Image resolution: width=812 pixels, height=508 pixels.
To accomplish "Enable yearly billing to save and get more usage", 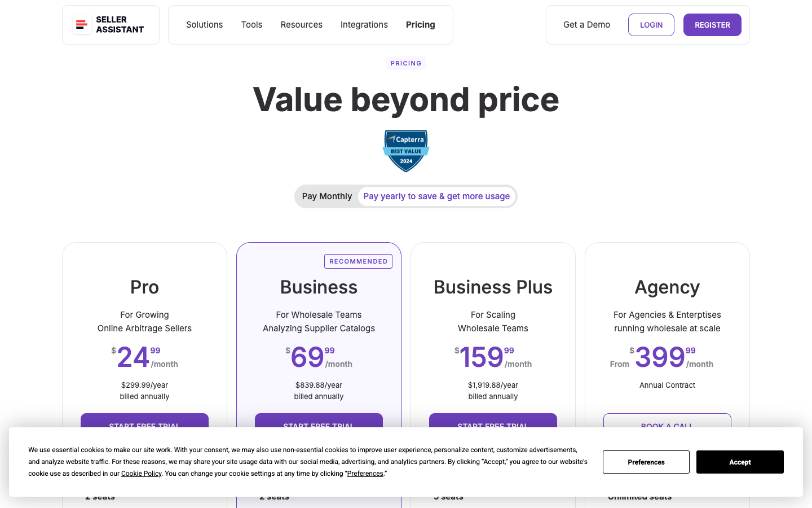I will tap(436, 196).
